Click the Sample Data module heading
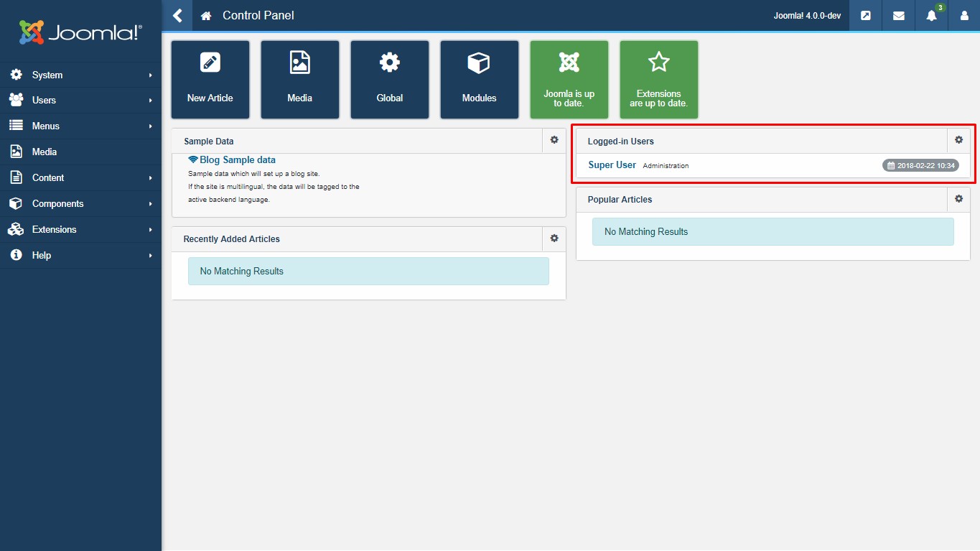 (x=209, y=142)
